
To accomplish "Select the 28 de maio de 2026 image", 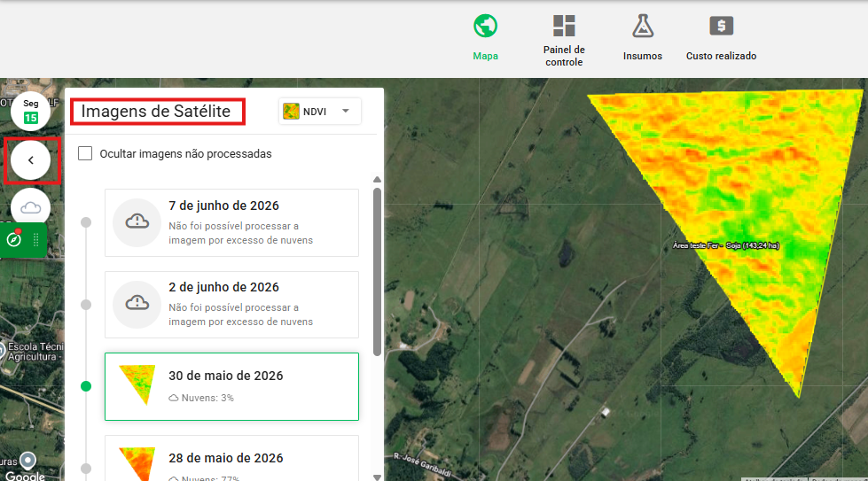I will pyautogui.click(x=231, y=458).
